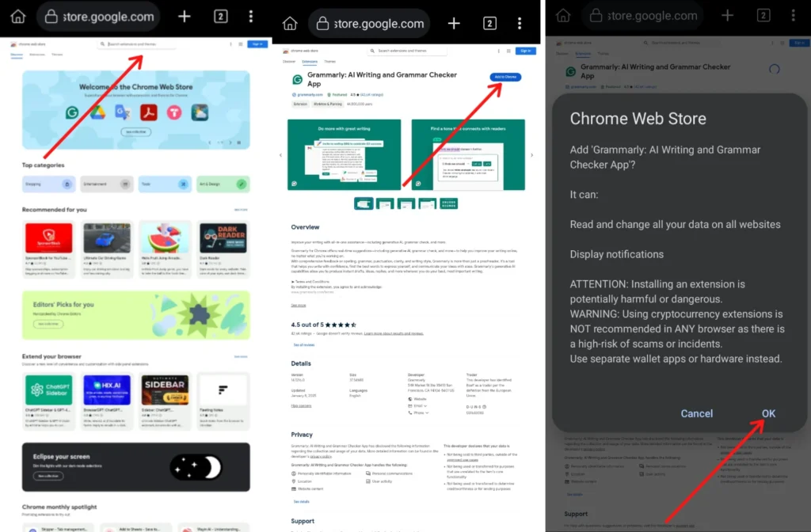The image size is (811, 532).
Task: Click the Google Translate icon in the Welcome banner
Action: click(123, 112)
